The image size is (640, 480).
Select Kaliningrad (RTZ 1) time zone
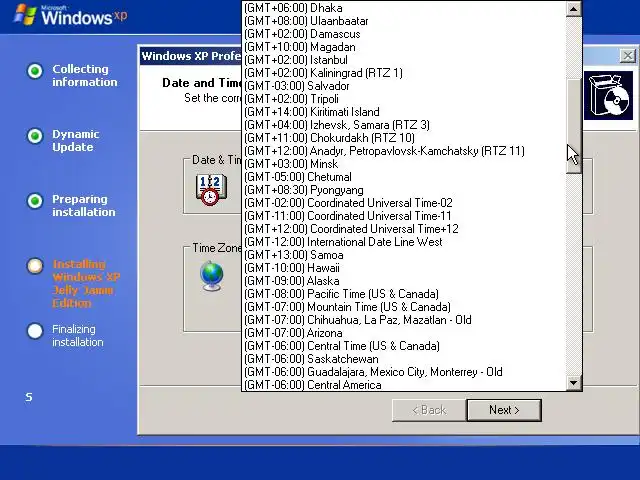tap(404, 73)
